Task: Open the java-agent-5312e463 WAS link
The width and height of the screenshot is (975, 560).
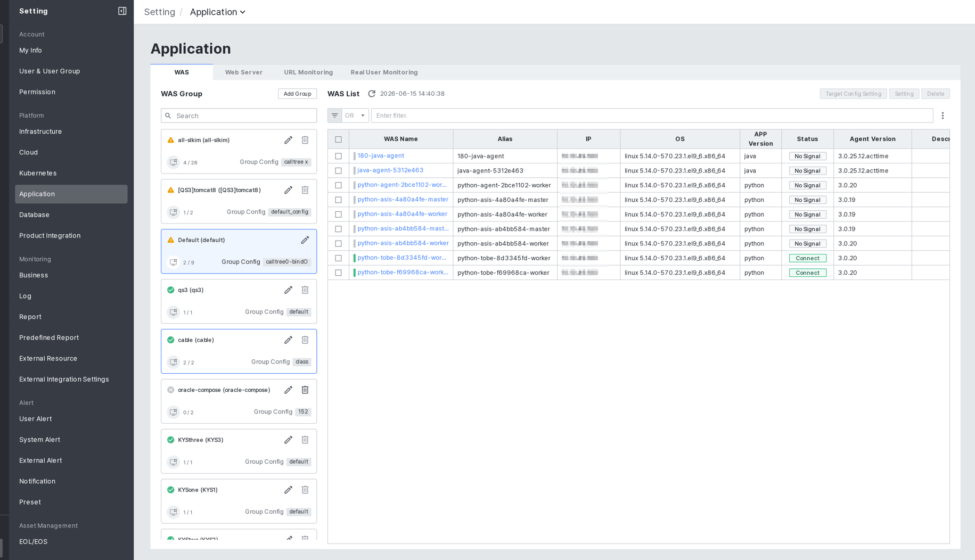Action: (390, 170)
